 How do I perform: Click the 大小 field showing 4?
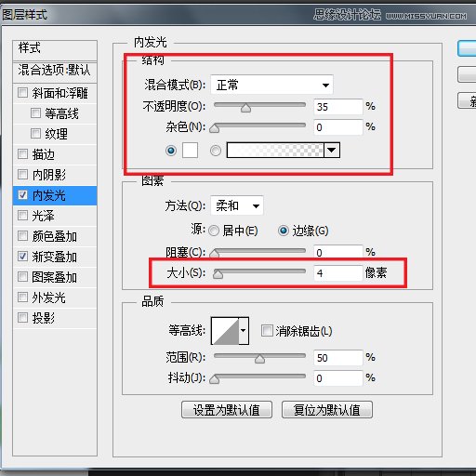pos(337,273)
